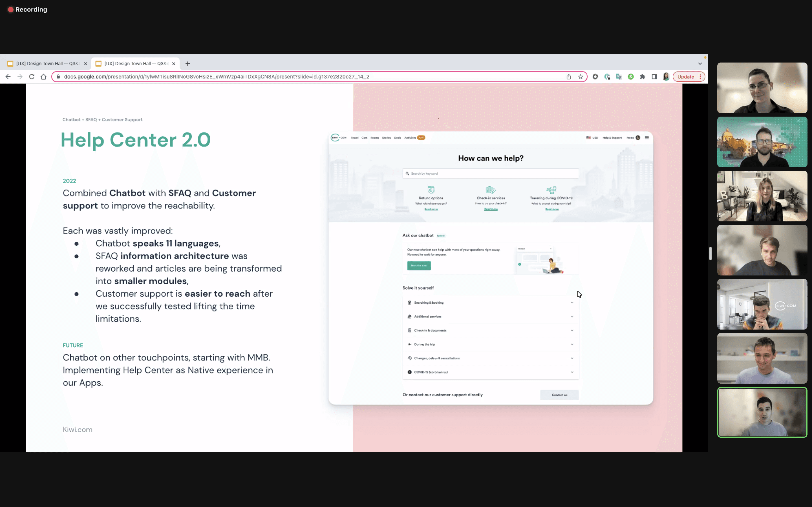Click the browser back arrow
The height and width of the screenshot is (507, 812).
[8, 77]
